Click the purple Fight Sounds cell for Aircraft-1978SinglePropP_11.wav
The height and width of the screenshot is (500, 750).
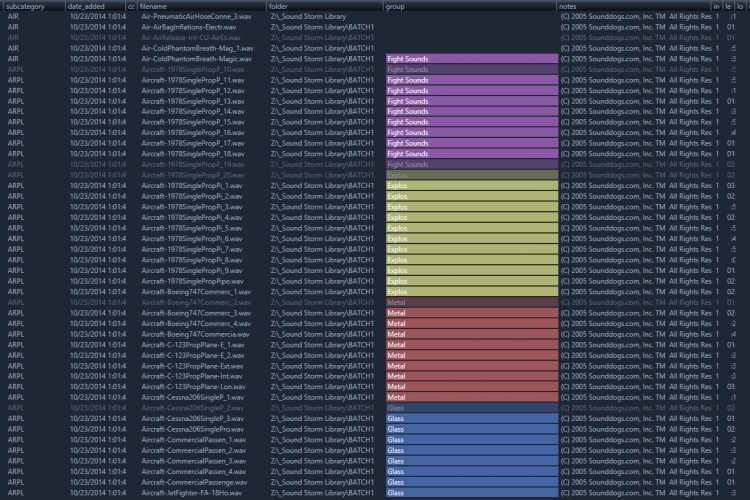click(x=472, y=80)
